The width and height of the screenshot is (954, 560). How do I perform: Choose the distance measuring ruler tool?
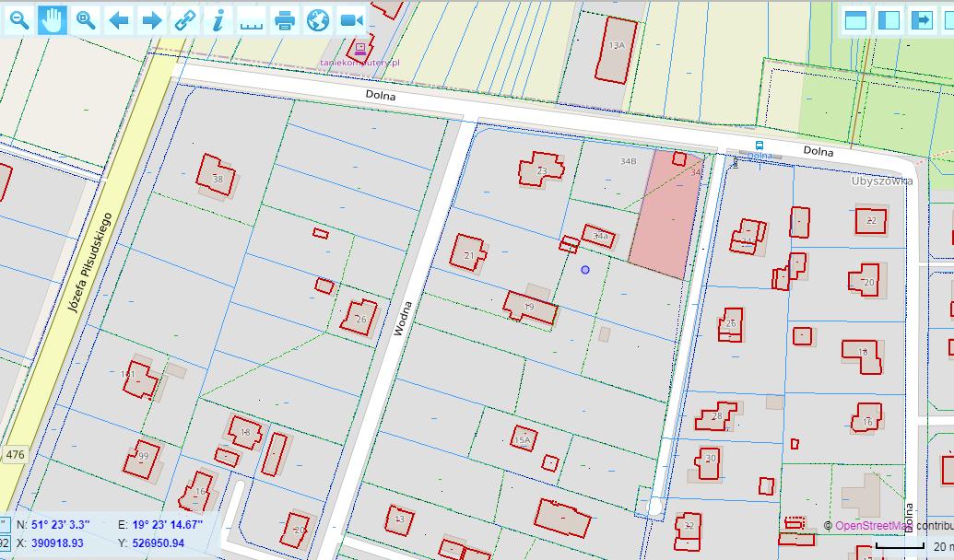click(252, 20)
